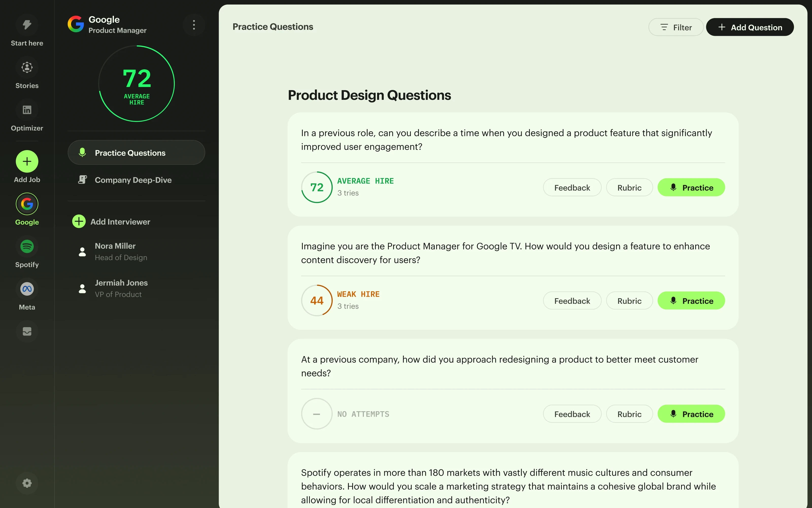Viewport: 812px width, 508px height.
Task: Click Nora Miller's person icon
Action: point(82,252)
